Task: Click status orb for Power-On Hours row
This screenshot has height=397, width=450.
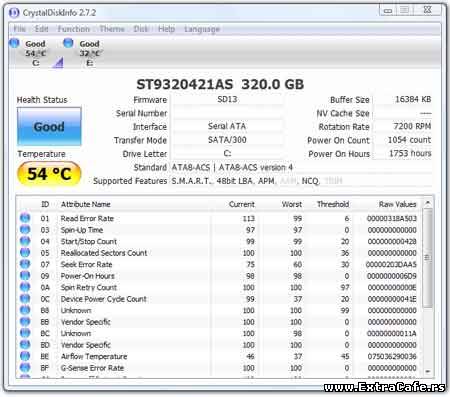Action: tap(25, 276)
